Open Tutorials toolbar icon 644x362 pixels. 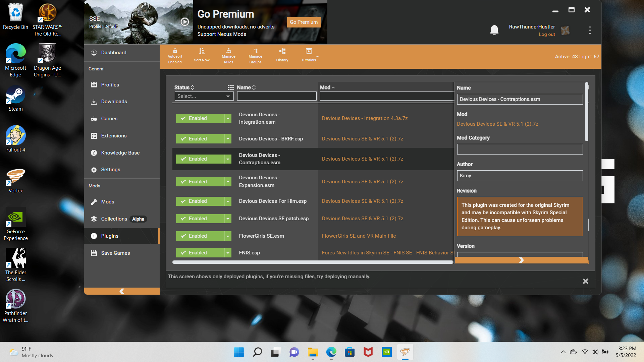[x=309, y=51]
